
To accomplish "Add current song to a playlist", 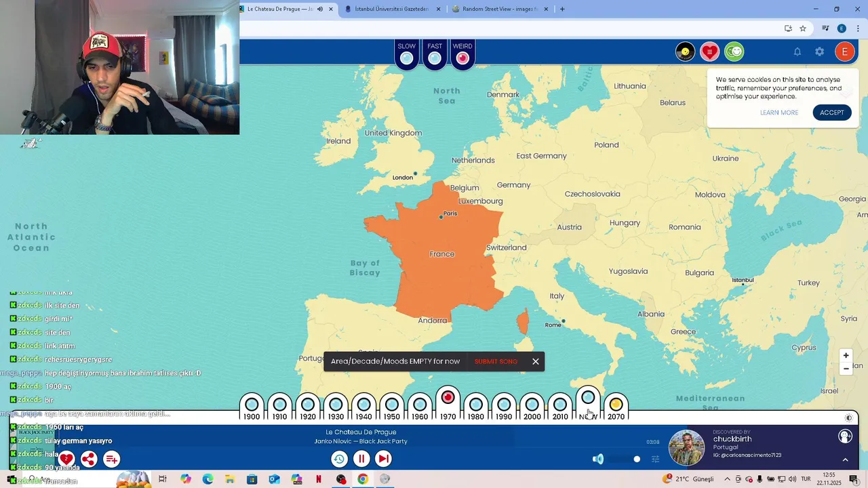I will tap(111, 459).
